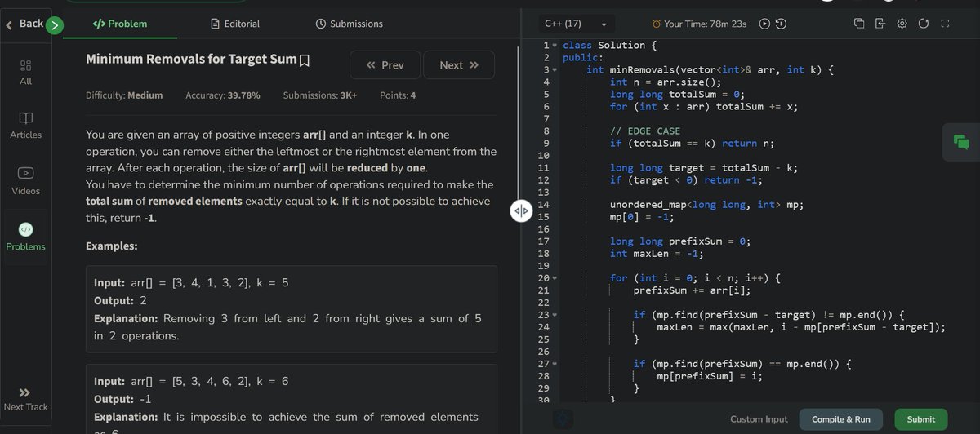Open the All section in sidebar
The width and height of the screenshot is (980, 434).
[25, 72]
